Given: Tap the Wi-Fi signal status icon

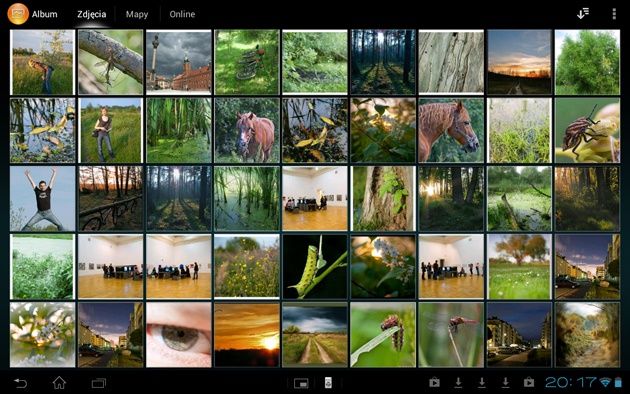Looking at the screenshot, I should [x=605, y=382].
